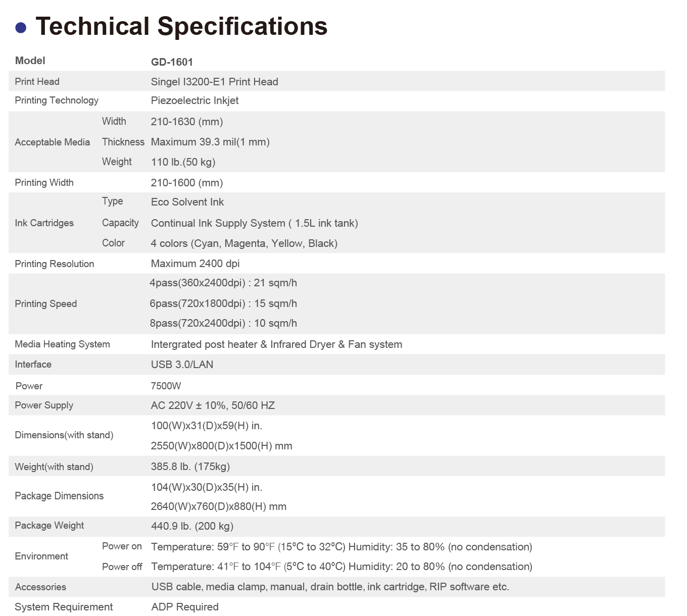This screenshot has width=687, height=616.
Task: Click the Technical Specifications heading
Action: click(x=181, y=26)
